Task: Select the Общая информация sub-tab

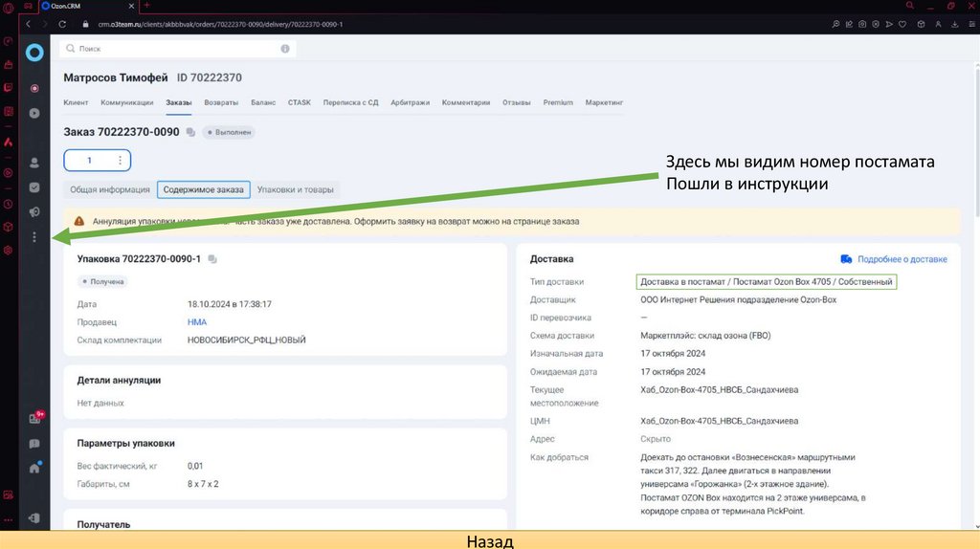Action: pos(110,190)
